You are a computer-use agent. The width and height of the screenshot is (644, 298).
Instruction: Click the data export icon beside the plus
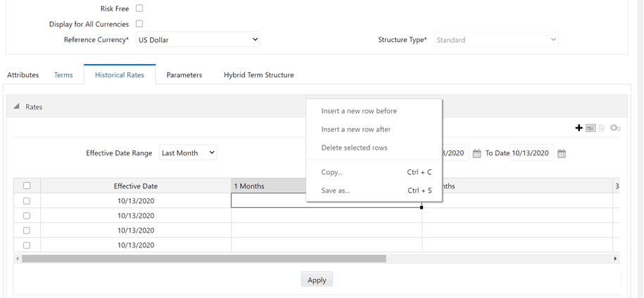pyautogui.click(x=591, y=129)
